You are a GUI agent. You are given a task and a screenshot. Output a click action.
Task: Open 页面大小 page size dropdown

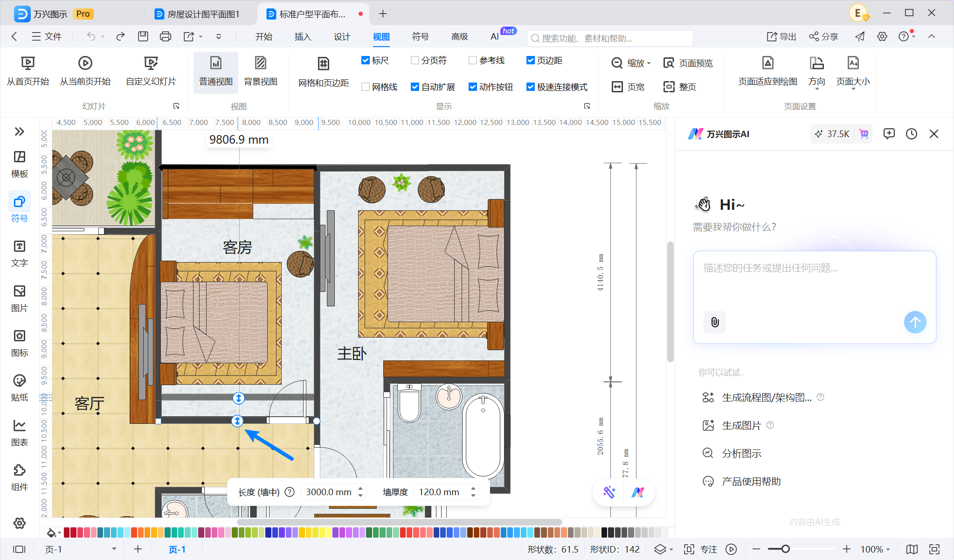(853, 72)
